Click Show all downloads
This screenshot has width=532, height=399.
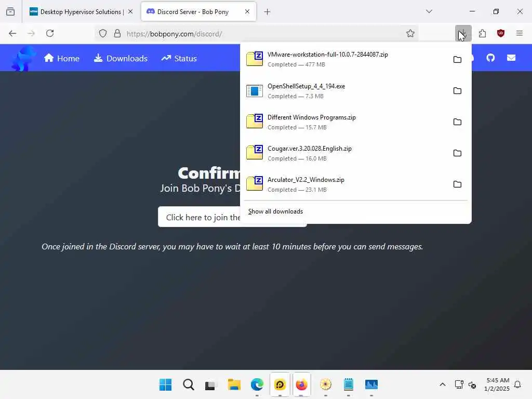pos(275,211)
